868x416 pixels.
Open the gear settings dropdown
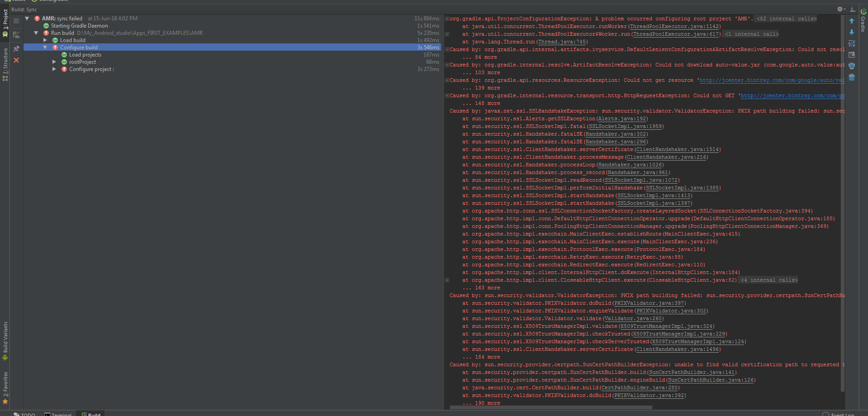[x=841, y=9]
